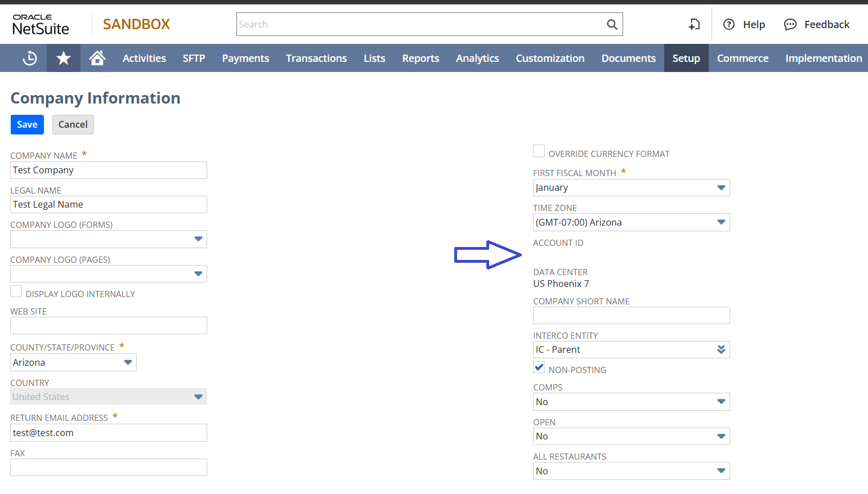Screen dimensions: 868x494
Task: Open Help question mark icon
Action: point(729,24)
